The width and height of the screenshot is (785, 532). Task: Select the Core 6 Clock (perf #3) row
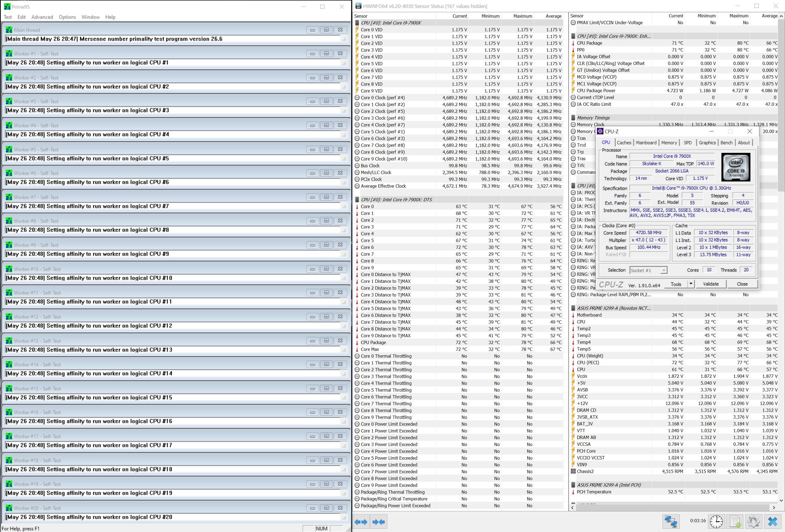point(458,138)
